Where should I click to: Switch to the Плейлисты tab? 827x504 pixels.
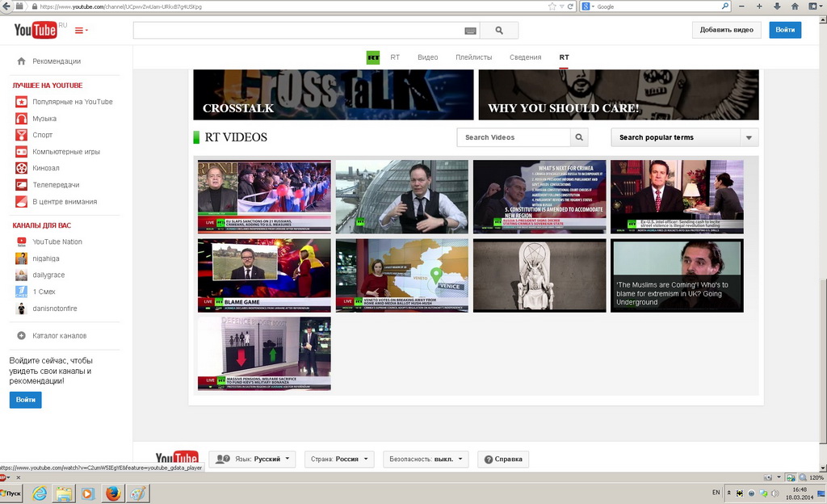473,57
